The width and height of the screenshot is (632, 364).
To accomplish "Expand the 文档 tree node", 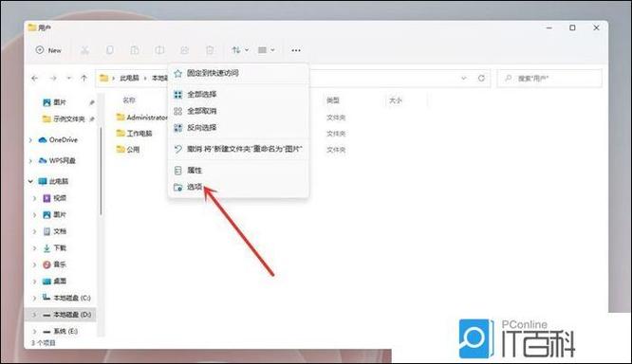I will tap(35, 232).
